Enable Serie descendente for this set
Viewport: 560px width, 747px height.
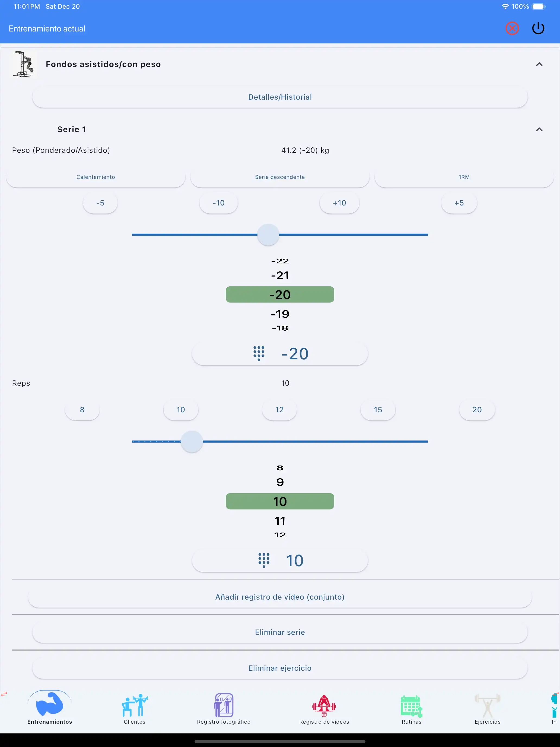click(x=279, y=177)
